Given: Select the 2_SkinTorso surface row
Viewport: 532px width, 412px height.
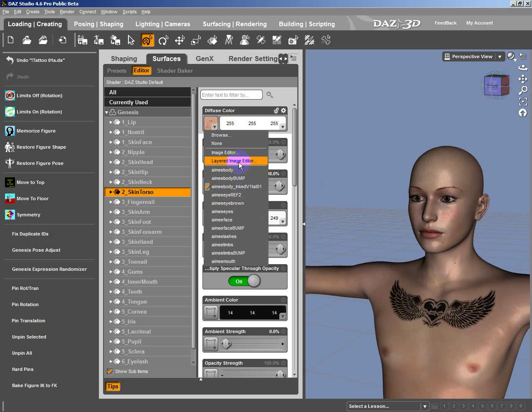Looking at the screenshot, I should [x=148, y=192].
